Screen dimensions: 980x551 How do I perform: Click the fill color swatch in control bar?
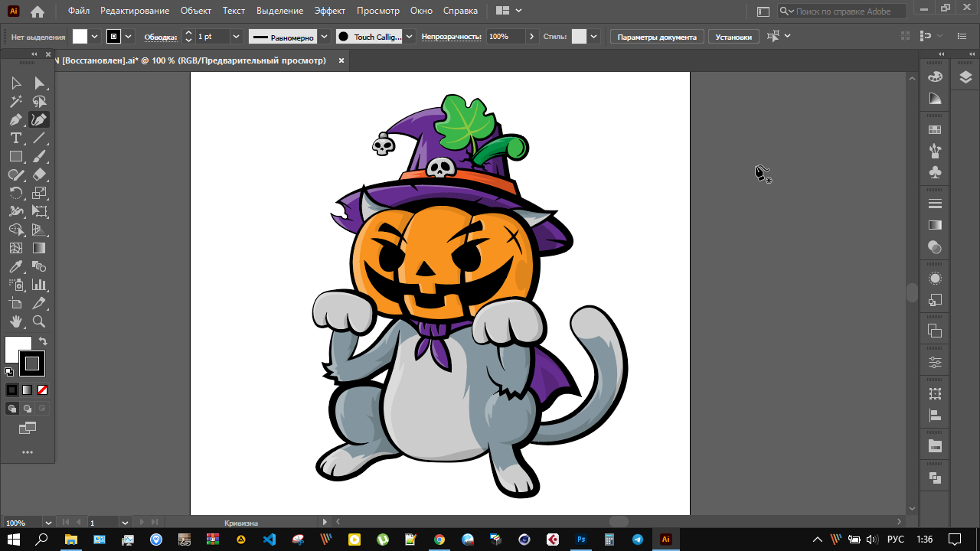(80, 37)
